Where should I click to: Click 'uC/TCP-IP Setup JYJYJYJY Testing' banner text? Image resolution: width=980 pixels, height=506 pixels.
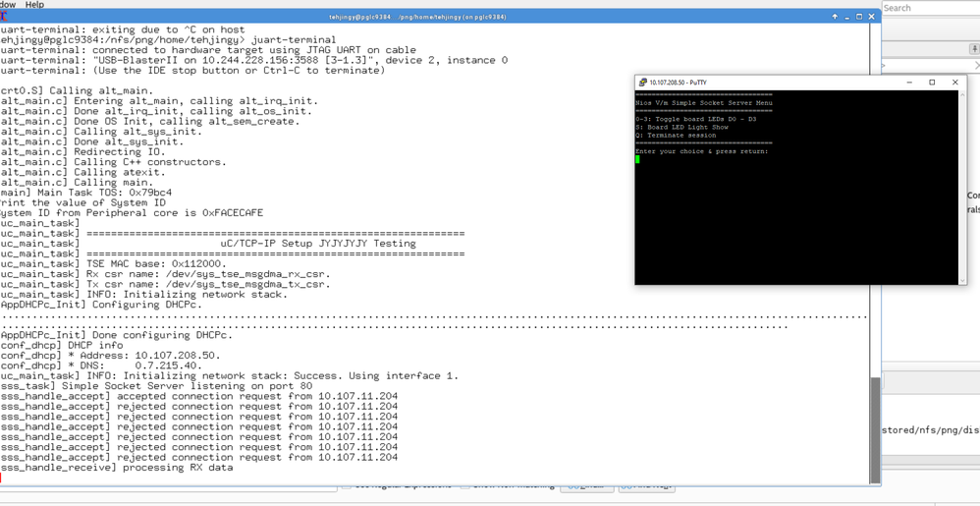pos(318,244)
